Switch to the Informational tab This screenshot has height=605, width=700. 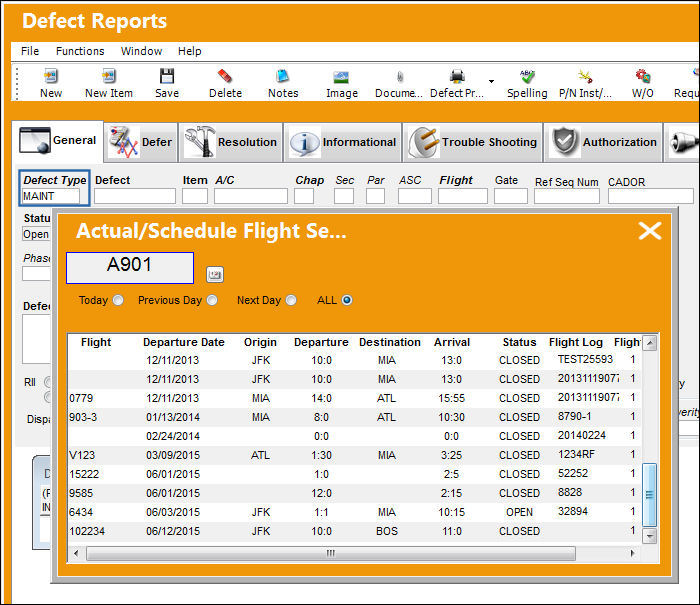point(343,142)
